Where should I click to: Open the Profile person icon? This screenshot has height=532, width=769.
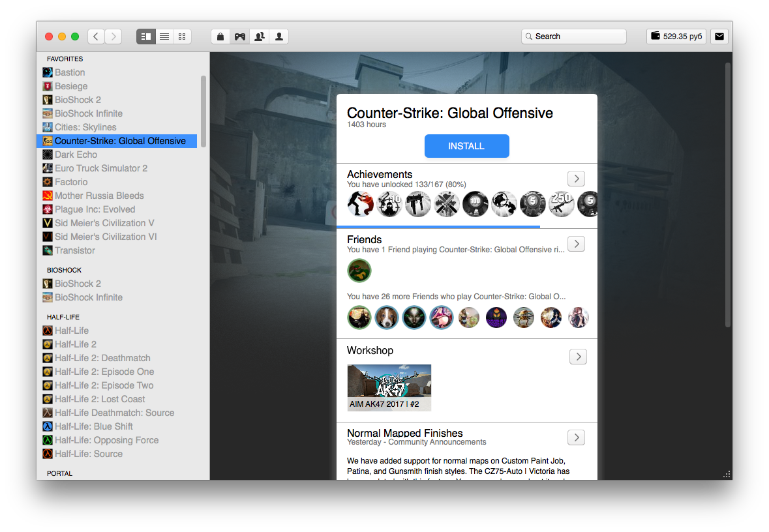point(279,37)
